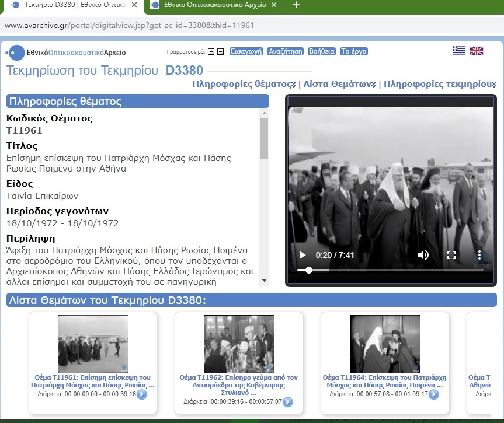This screenshot has width=504, height=423.
Task: Open new browser tab
Action: 296,5
